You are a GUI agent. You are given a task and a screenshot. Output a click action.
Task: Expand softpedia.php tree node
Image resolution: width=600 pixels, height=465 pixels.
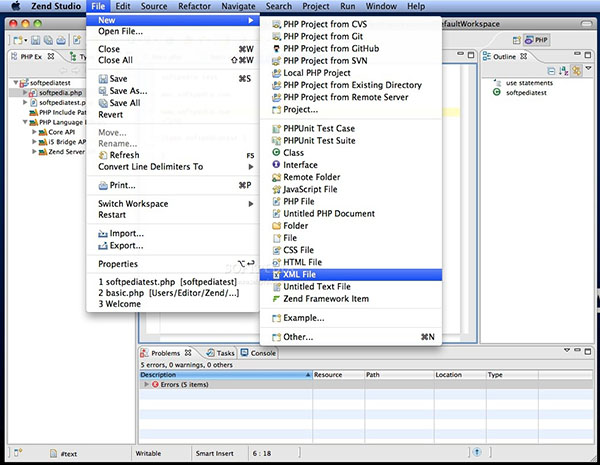(25, 92)
